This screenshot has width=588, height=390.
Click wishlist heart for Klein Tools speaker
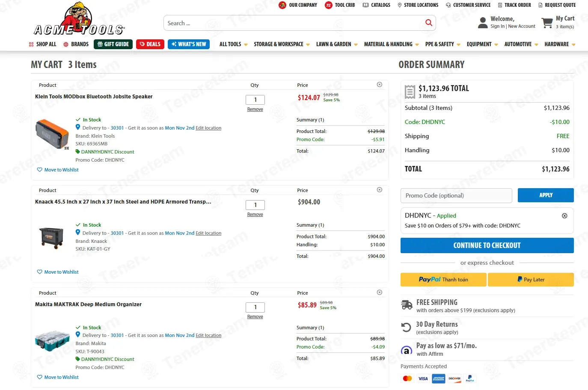[40, 170]
